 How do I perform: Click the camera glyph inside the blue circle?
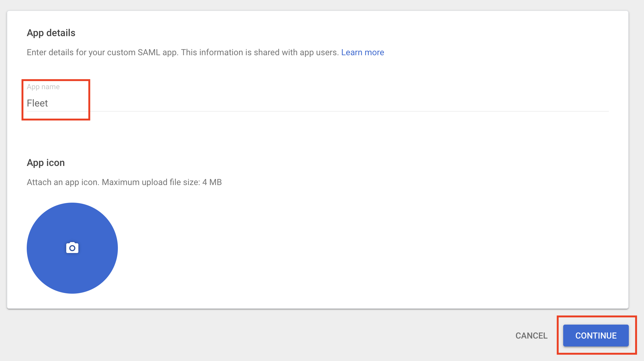72,248
